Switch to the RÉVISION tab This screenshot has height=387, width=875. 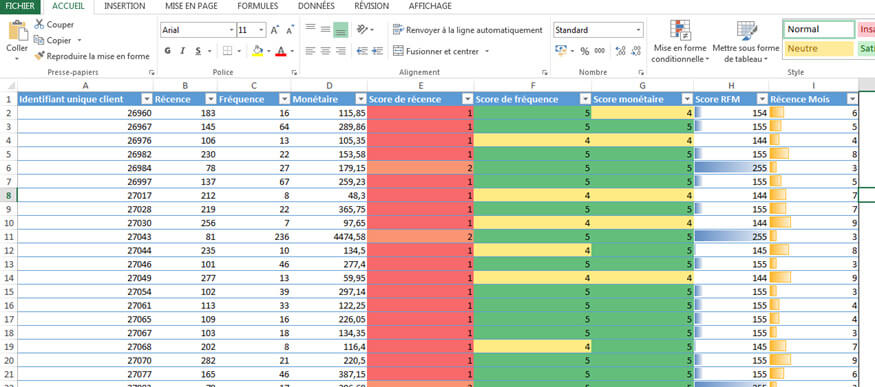pos(372,6)
